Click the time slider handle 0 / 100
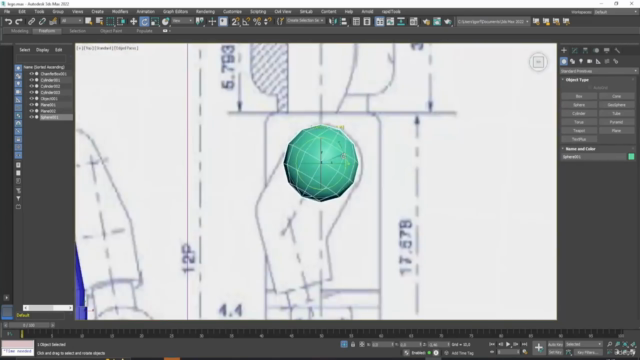The width and height of the screenshot is (640, 360). pos(29,325)
